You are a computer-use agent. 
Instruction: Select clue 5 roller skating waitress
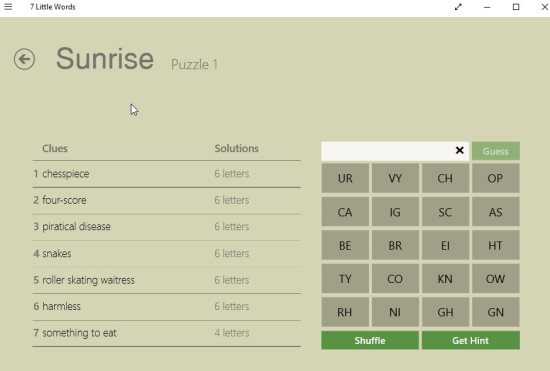[167, 280]
